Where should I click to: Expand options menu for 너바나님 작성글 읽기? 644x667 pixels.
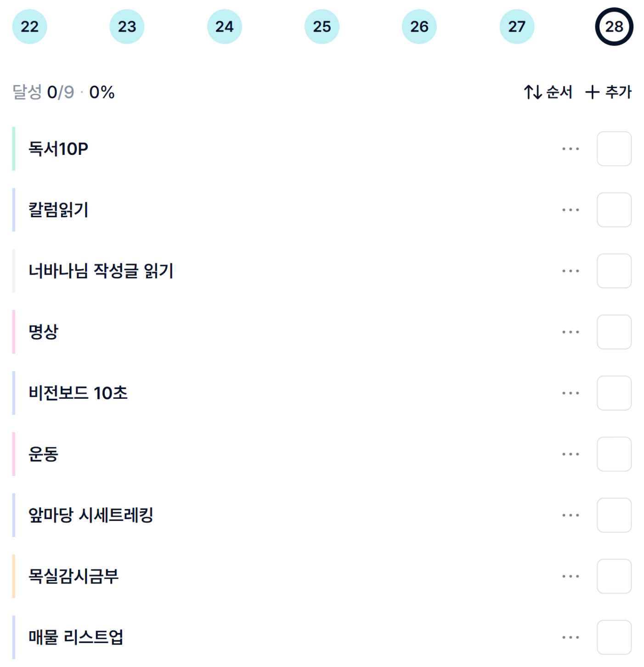click(x=571, y=271)
